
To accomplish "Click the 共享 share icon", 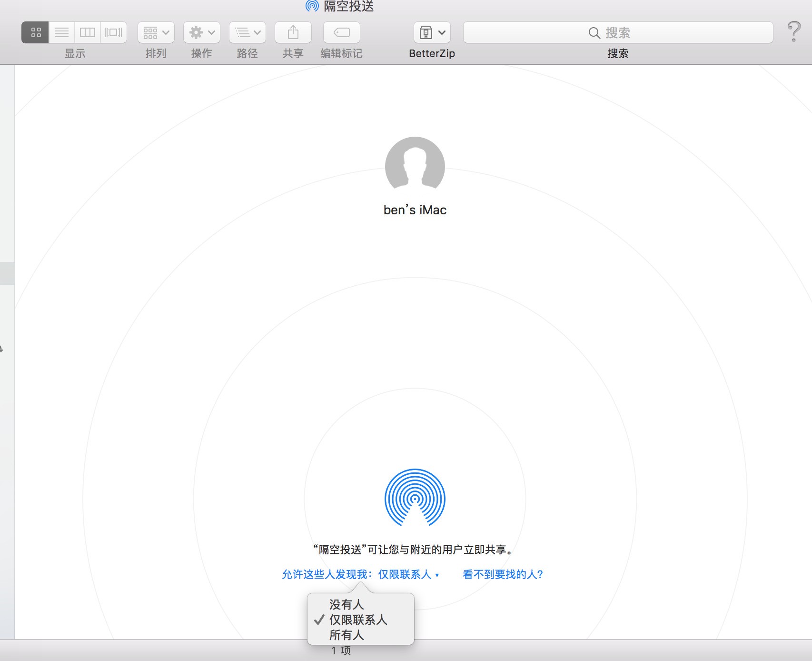I will pyautogui.click(x=293, y=32).
